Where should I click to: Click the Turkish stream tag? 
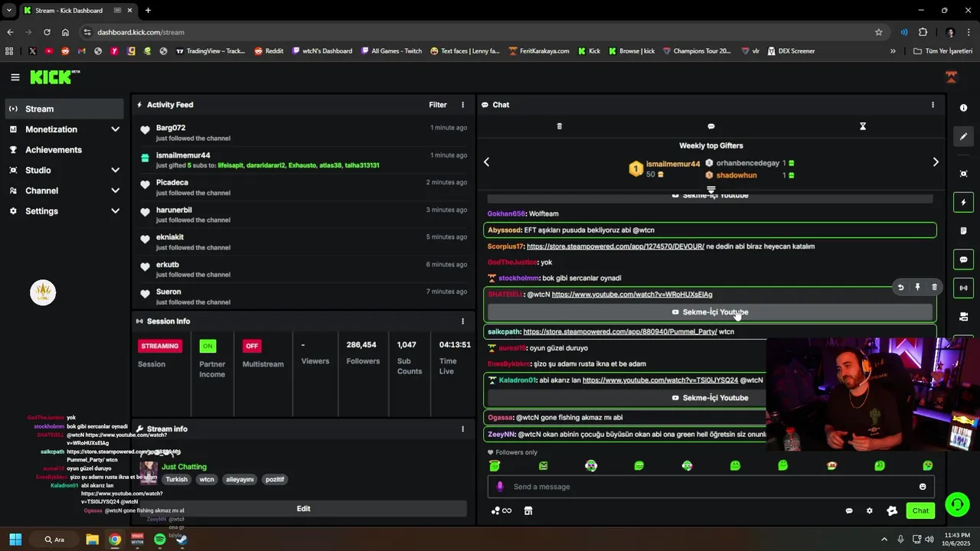tap(176, 480)
